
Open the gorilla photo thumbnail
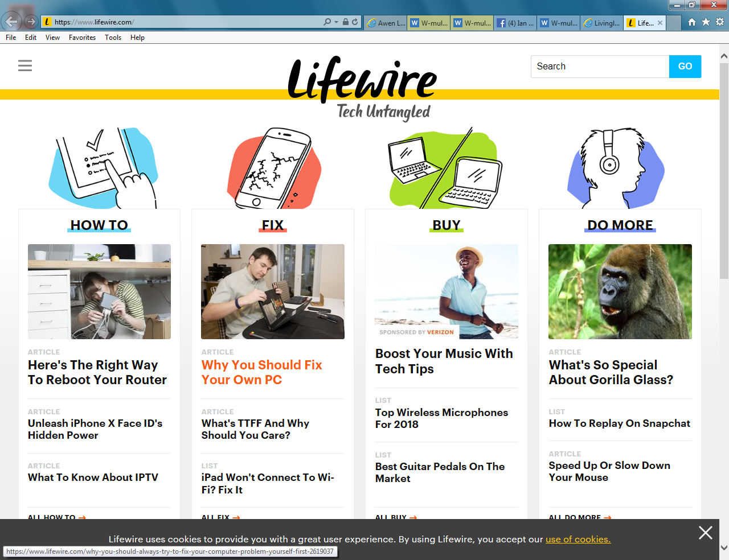(x=620, y=291)
